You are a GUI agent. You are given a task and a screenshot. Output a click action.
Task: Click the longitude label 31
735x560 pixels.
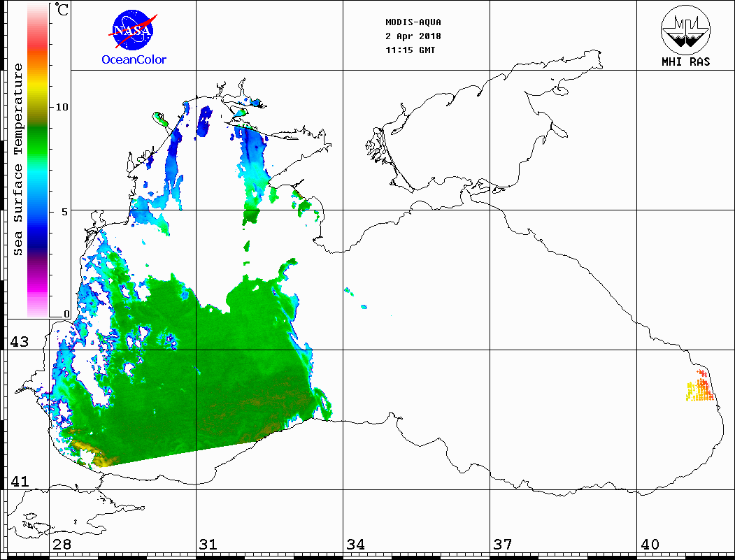pos(208,545)
